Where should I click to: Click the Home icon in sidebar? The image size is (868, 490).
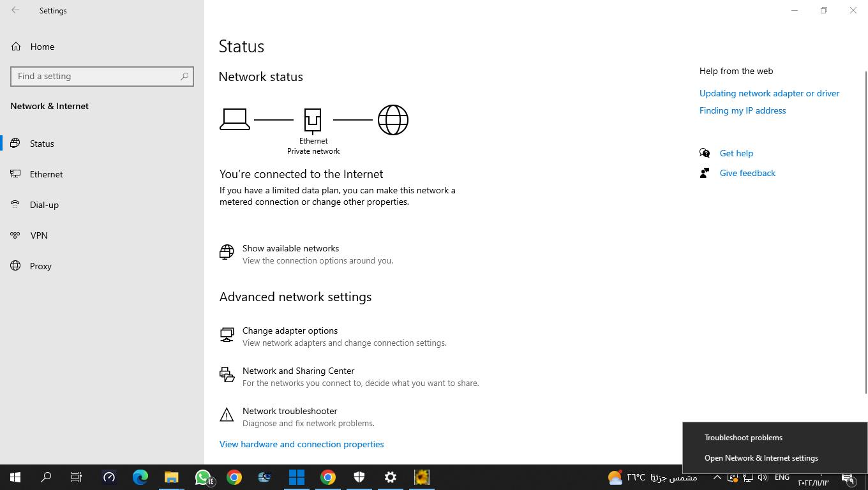click(x=16, y=47)
